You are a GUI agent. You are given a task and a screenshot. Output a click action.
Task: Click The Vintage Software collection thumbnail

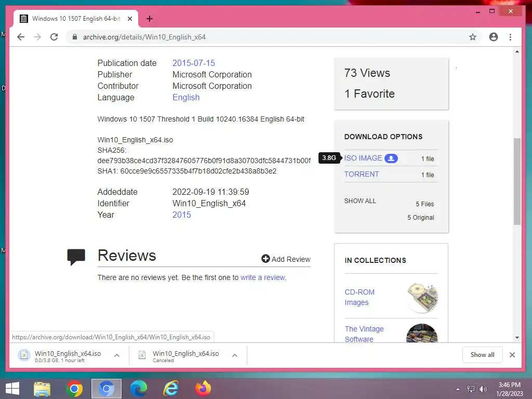(422, 333)
